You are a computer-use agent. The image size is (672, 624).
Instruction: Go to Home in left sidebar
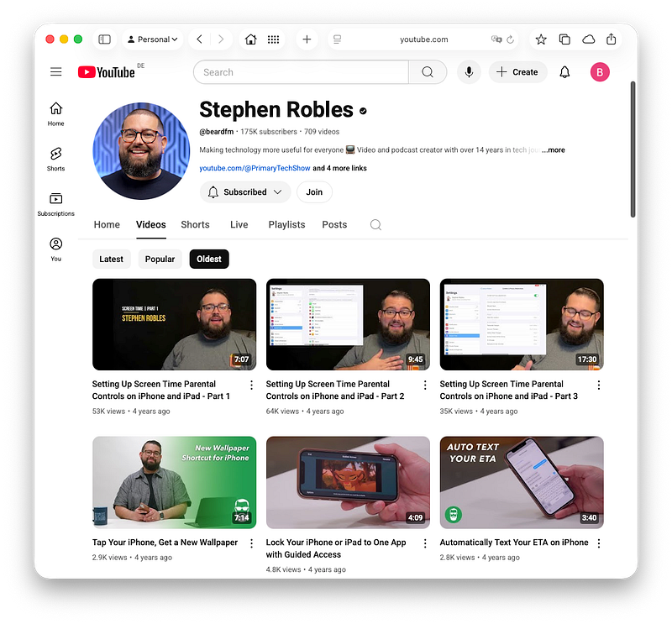(x=55, y=114)
